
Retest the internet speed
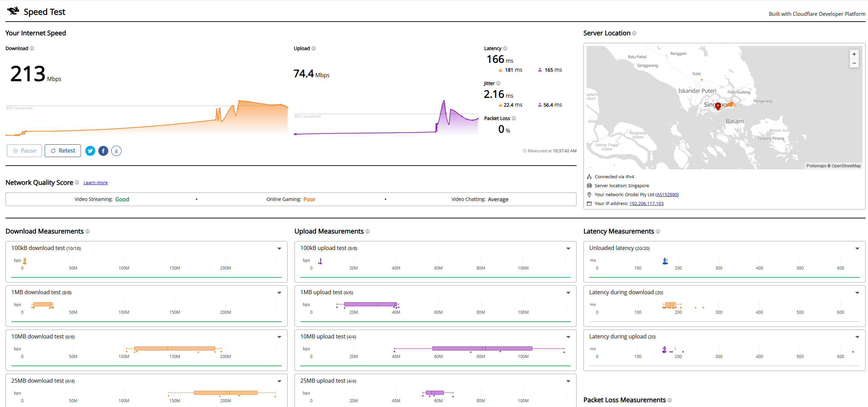[x=63, y=151]
